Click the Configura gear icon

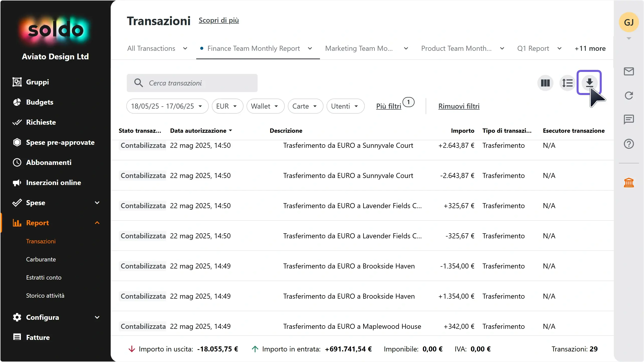[17, 317]
